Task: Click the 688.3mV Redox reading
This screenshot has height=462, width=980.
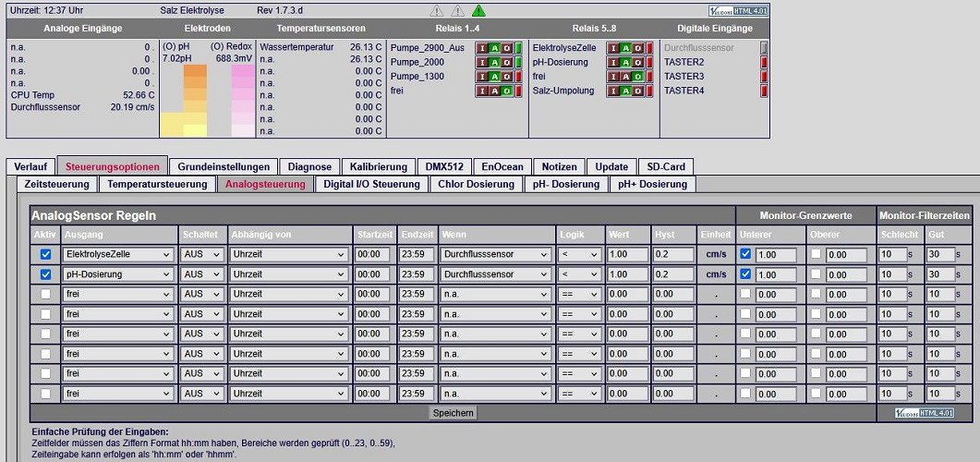Action: [x=236, y=58]
